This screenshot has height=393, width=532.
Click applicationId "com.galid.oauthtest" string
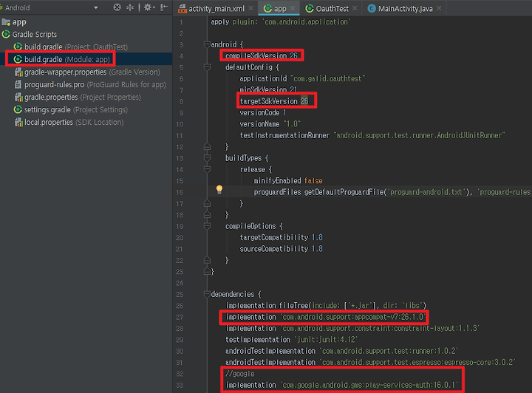point(328,78)
